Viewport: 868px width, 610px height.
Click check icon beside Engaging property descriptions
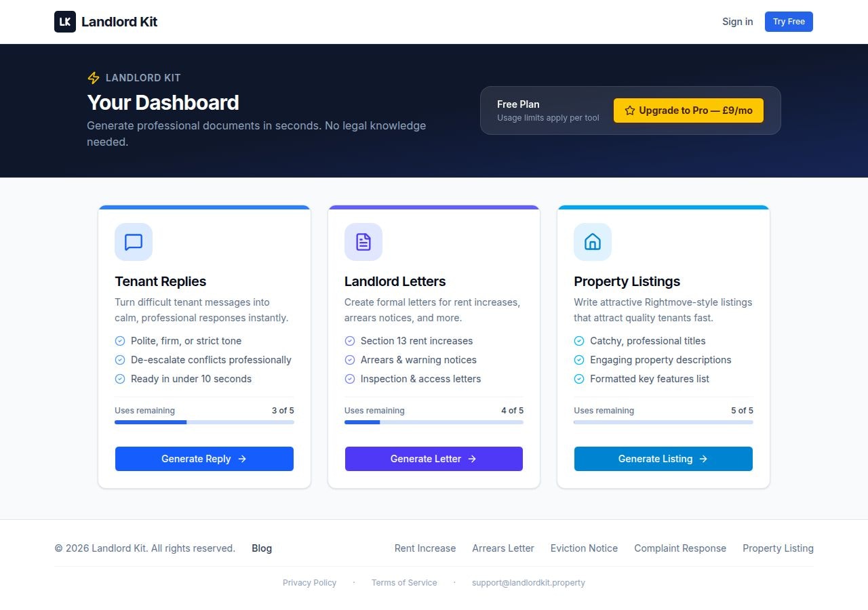click(x=579, y=360)
